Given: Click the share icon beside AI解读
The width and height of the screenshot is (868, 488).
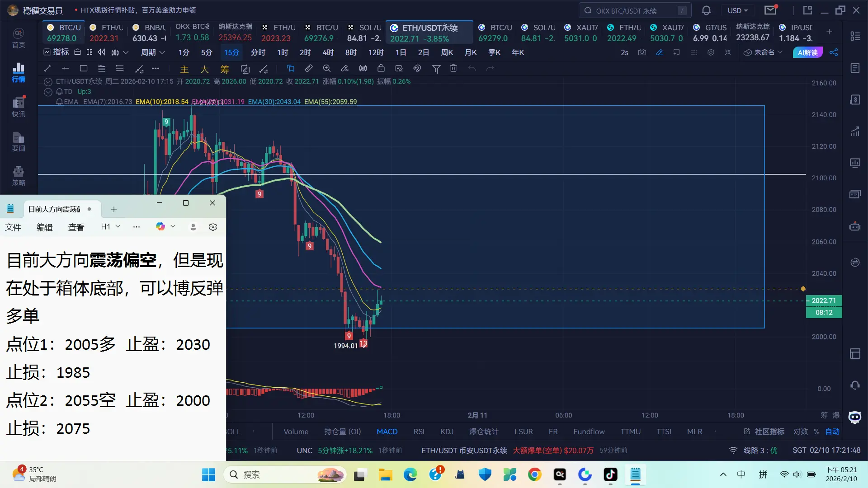Looking at the screenshot, I should coord(834,52).
